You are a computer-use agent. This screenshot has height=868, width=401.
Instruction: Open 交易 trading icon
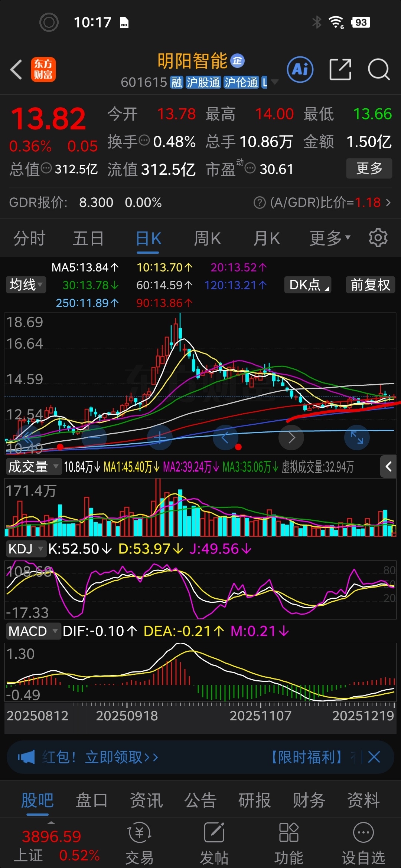[x=139, y=844]
